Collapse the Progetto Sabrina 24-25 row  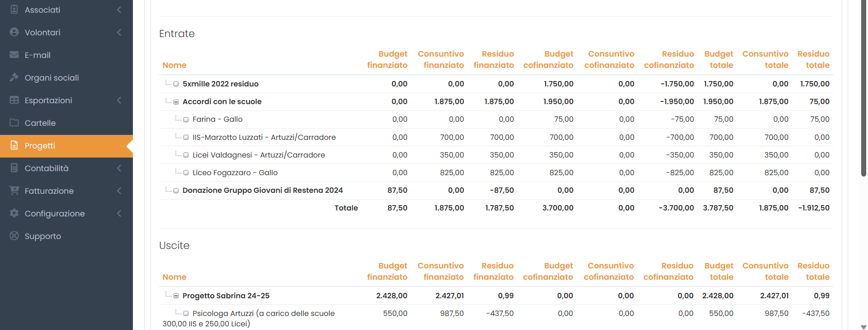pos(176,296)
